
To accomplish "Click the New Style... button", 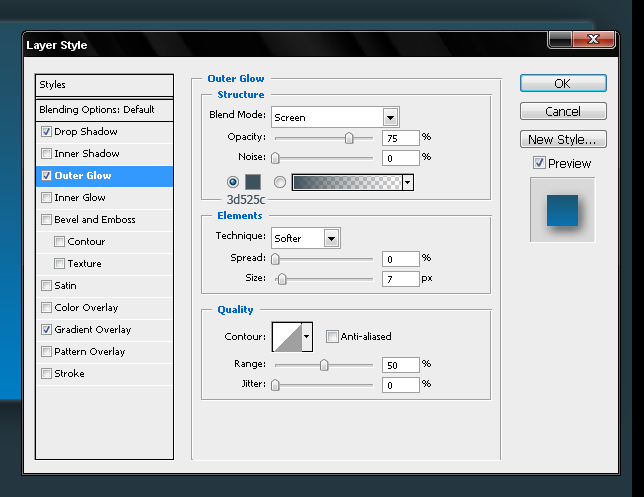I will (x=562, y=140).
